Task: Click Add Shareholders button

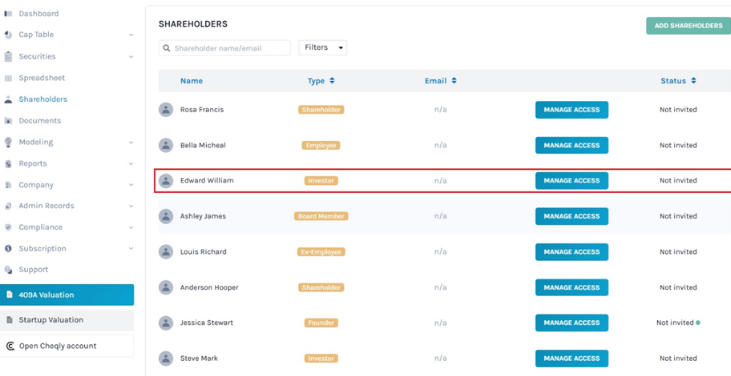Action: (688, 26)
